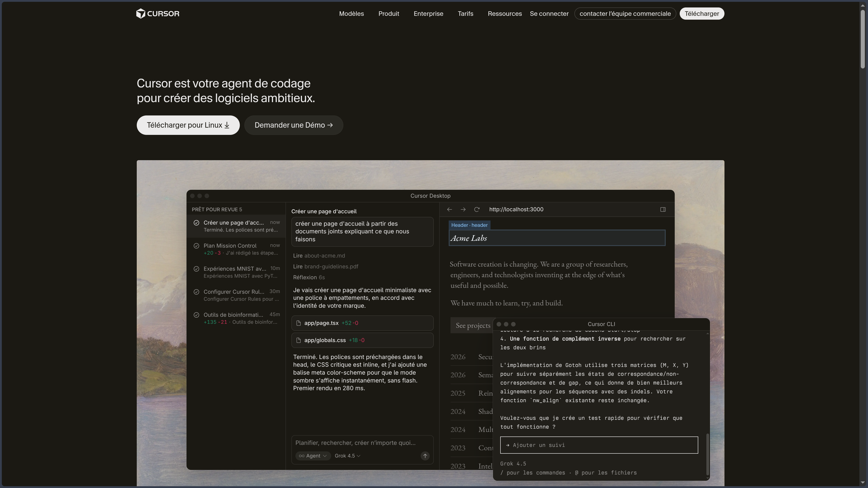Go to the Tarifs page
Image resolution: width=868 pixels, height=488 pixels.
[x=465, y=14]
